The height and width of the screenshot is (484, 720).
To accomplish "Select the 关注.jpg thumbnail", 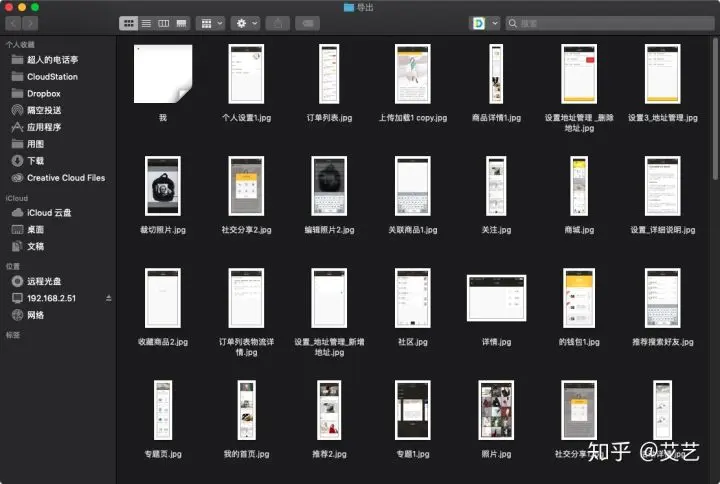I will point(496,186).
